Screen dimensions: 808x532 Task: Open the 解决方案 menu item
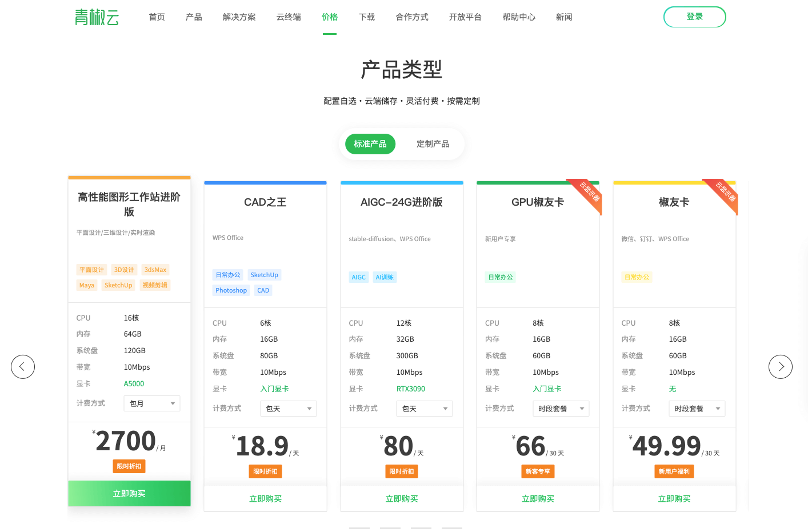239,17
